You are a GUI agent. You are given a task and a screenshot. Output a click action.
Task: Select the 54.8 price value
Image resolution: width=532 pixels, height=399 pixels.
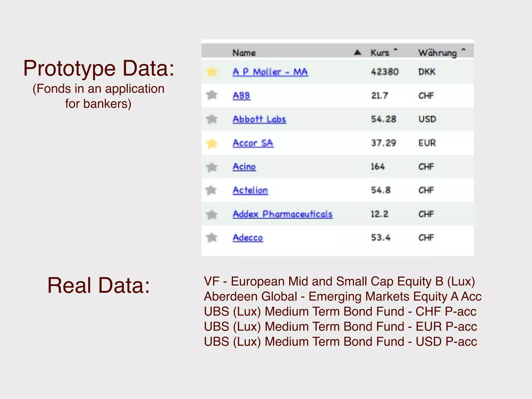pos(381,190)
